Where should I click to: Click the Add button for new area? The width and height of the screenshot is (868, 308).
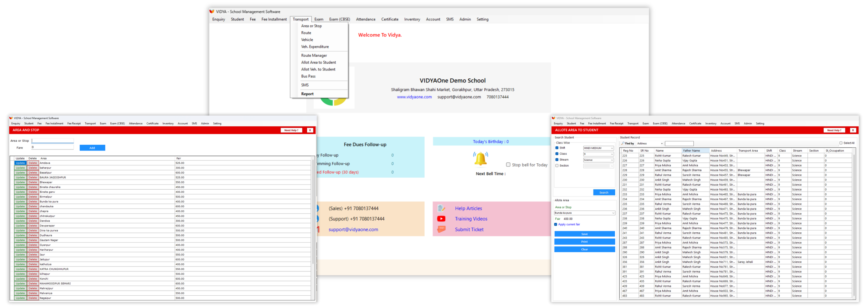(92, 148)
